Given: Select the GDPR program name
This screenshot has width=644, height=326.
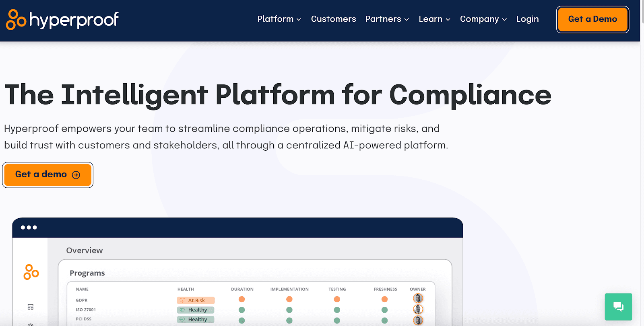Looking at the screenshot, I should 81,300.
